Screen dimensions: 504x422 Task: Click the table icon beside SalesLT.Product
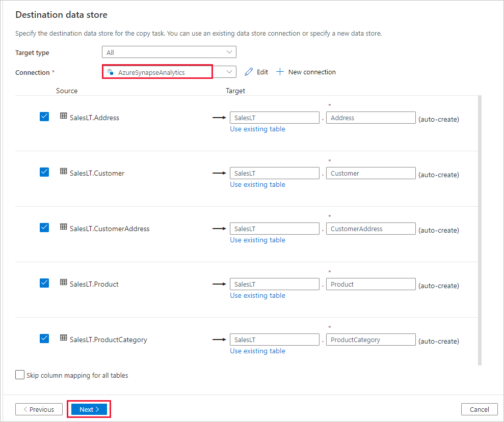coord(63,284)
